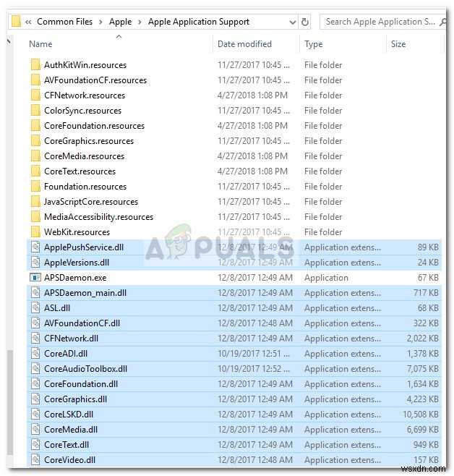Click the CFNetwork.dll file icon

point(35,338)
